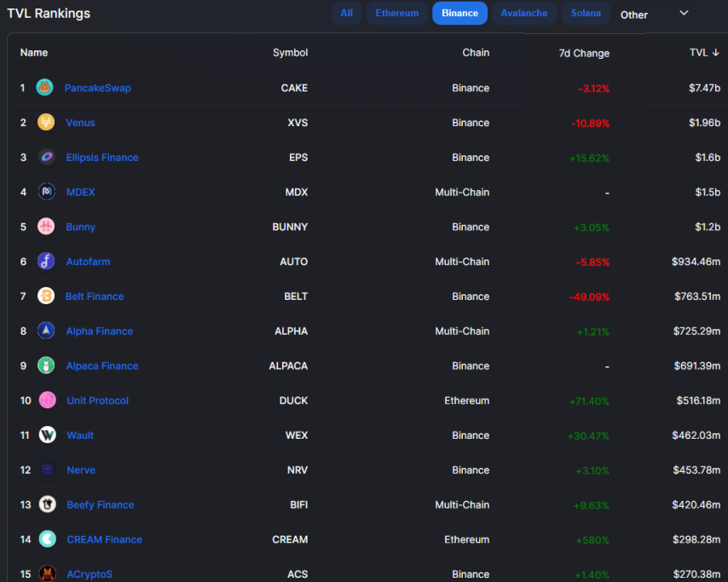Image resolution: width=728 pixels, height=582 pixels.
Task: Open the Venus protocol link
Action: pos(80,123)
